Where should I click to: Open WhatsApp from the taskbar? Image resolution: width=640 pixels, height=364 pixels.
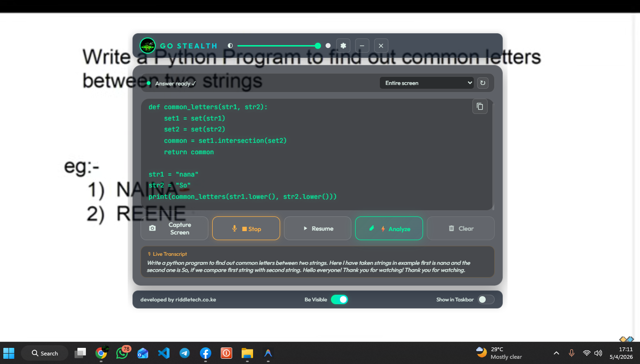(122, 353)
